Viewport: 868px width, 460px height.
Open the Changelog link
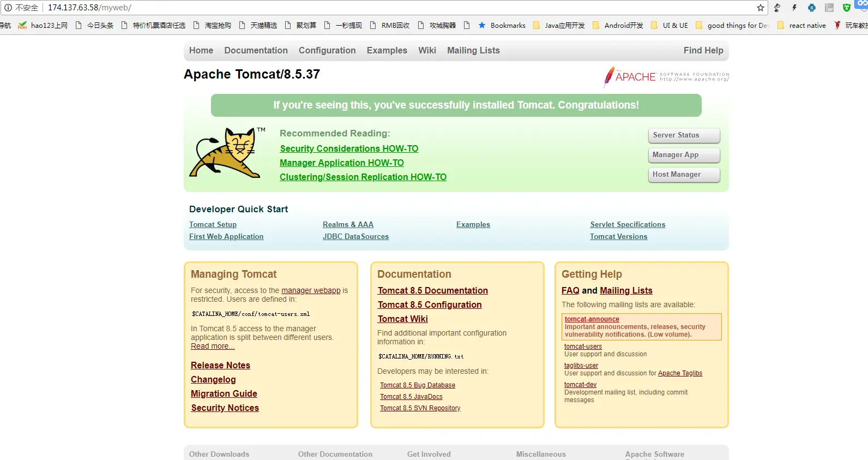pos(213,379)
